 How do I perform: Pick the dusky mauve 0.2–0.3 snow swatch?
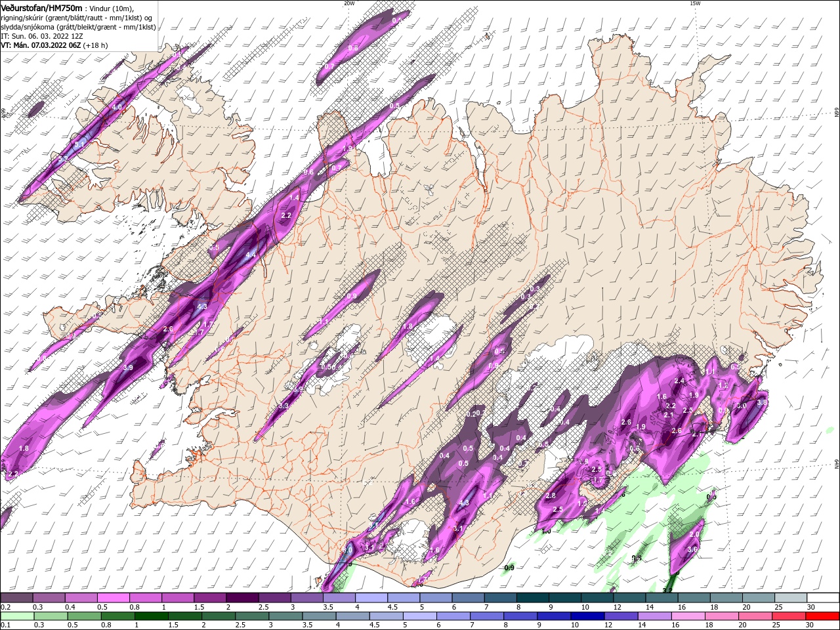tap(16, 598)
